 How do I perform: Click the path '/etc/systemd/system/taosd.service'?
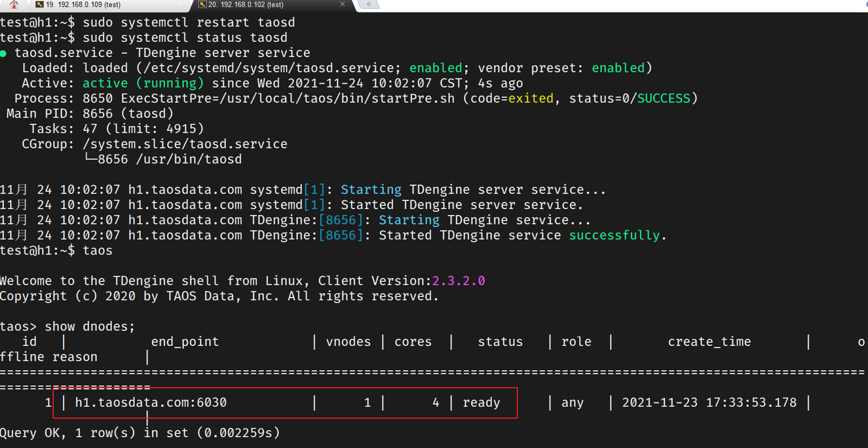click(268, 68)
